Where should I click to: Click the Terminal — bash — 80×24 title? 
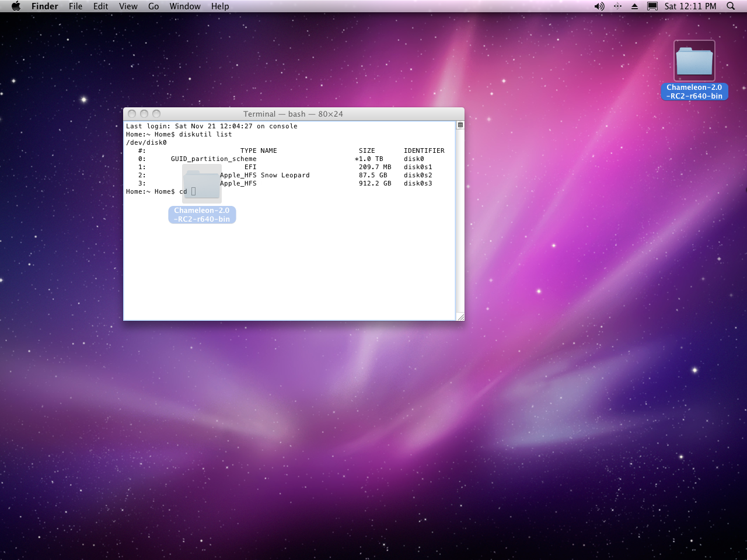[x=293, y=114]
